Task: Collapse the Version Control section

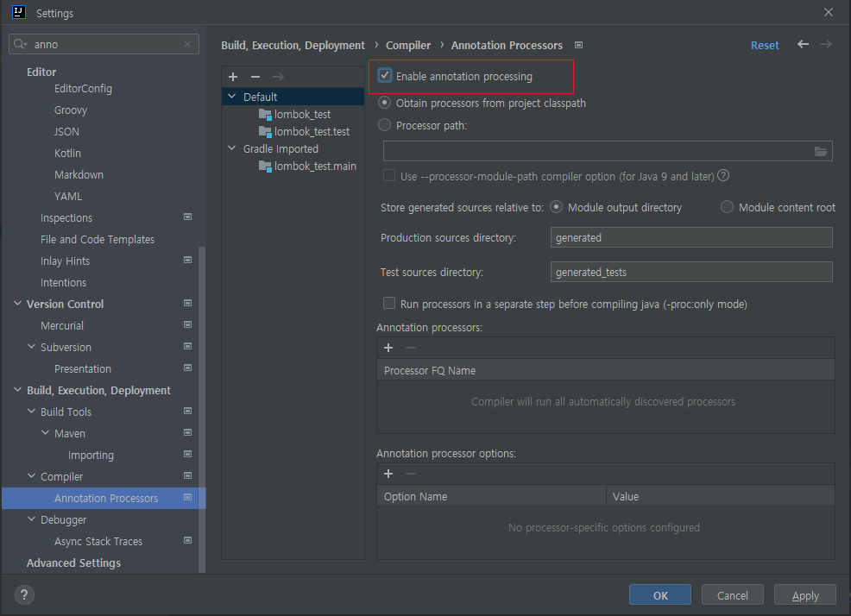Action: point(18,304)
